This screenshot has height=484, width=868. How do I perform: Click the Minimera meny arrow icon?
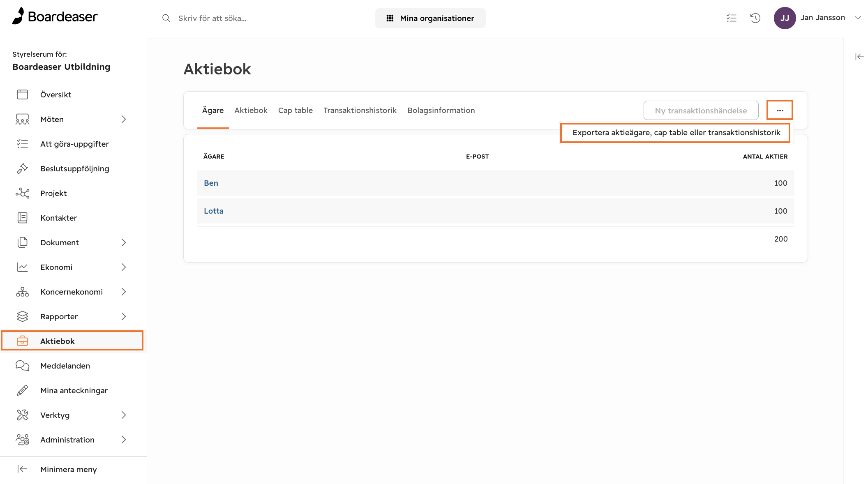click(22, 469)
